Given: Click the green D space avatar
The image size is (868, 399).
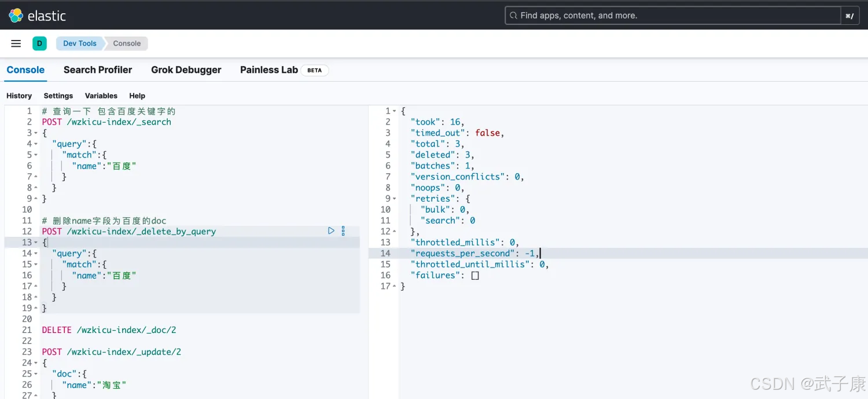Looking at the screenshot, I should [39, 43].
